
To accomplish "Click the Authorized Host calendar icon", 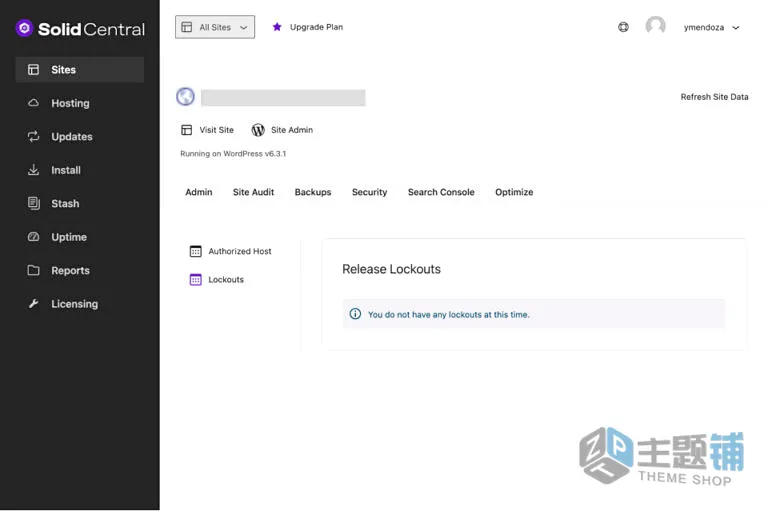I will coord(195,251).
